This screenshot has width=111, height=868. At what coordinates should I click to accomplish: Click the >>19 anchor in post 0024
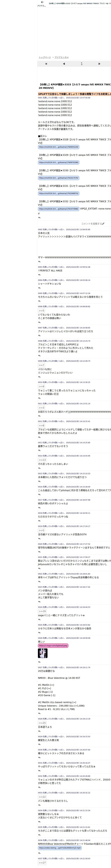[42, 611]
